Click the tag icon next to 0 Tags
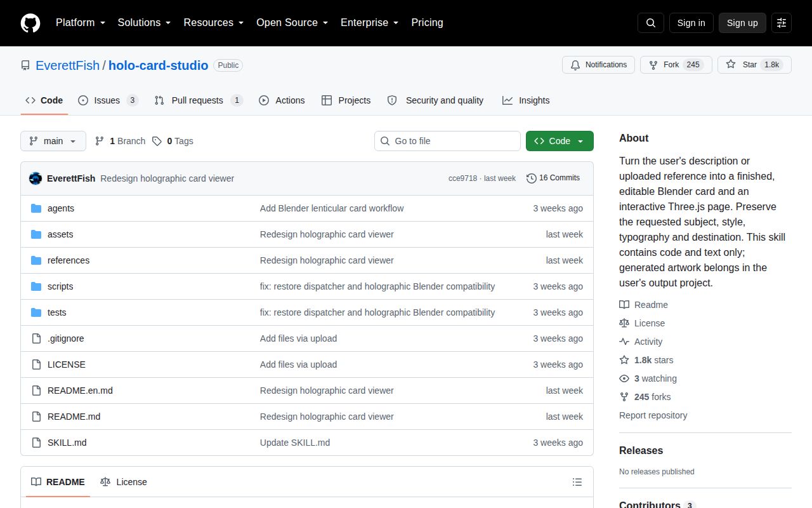The image size is (812, 508). click(x=157, y=141)
